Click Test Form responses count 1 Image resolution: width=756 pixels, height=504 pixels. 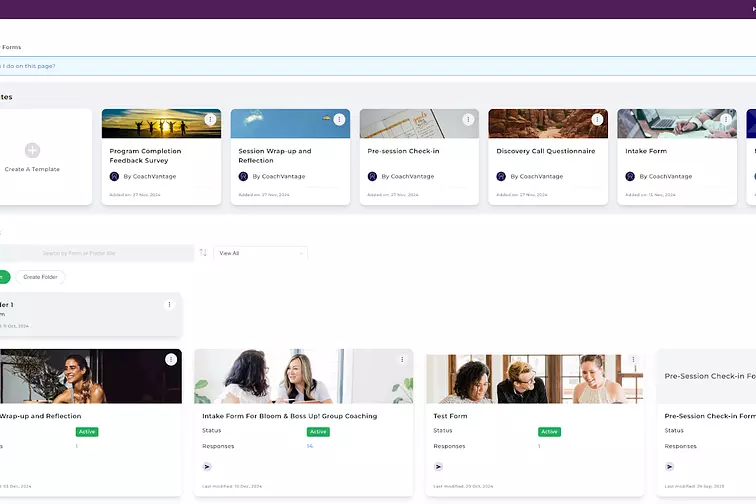click(x=539, y=446)
